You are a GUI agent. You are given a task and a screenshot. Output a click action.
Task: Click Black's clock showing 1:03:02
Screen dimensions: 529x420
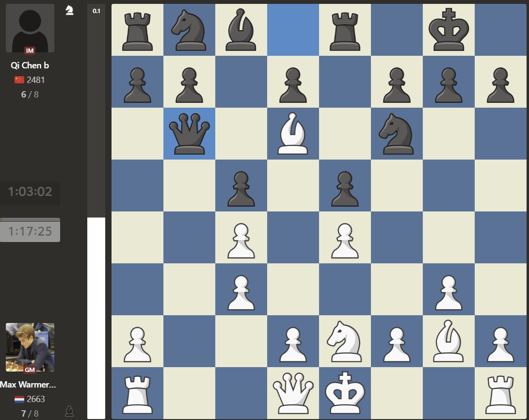coord(30,192)
